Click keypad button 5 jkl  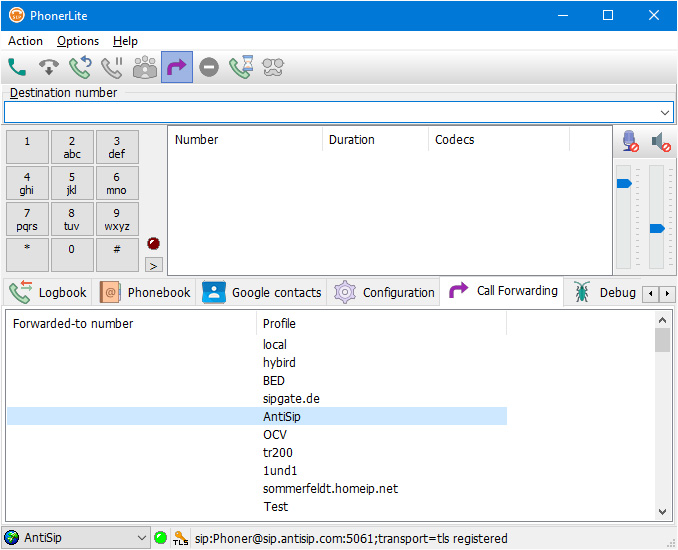pos(72,183)
